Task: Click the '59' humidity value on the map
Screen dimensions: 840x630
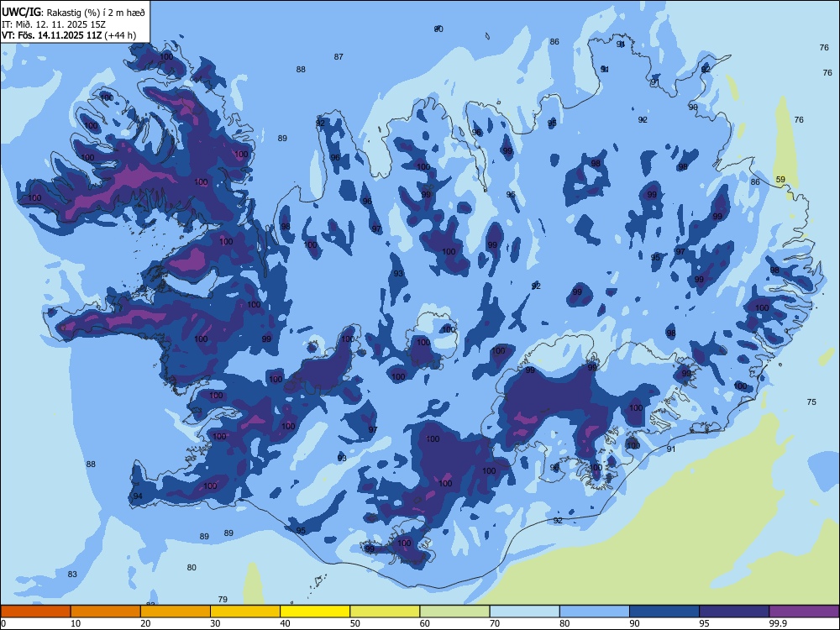Action: tap(780, 180)
